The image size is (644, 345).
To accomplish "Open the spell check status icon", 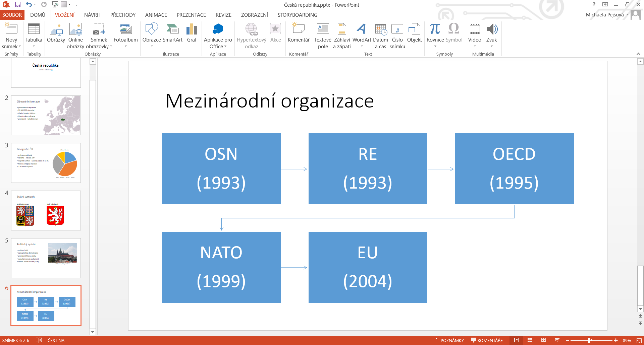I will pyautogui.click(x=39, y=340).
